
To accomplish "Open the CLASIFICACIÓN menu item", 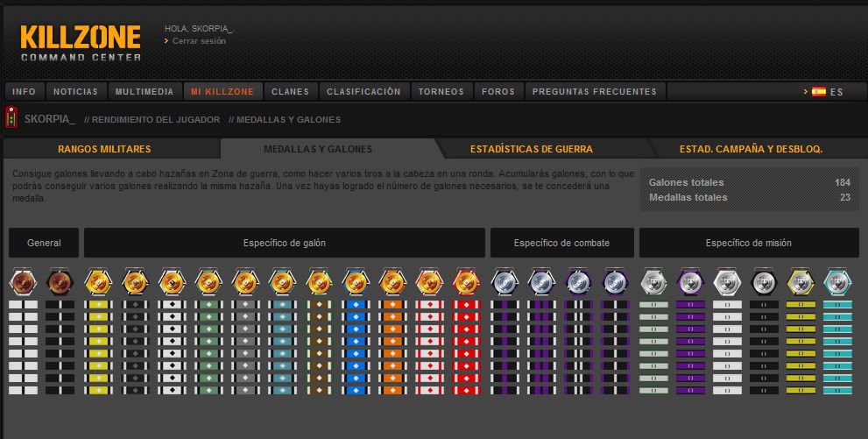I will 363,92.
